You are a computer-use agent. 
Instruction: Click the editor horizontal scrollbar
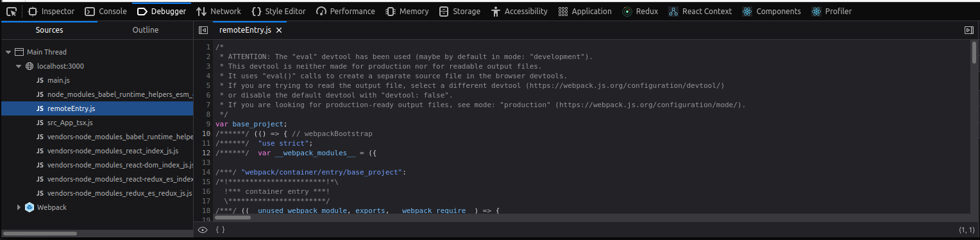point(233,218)
